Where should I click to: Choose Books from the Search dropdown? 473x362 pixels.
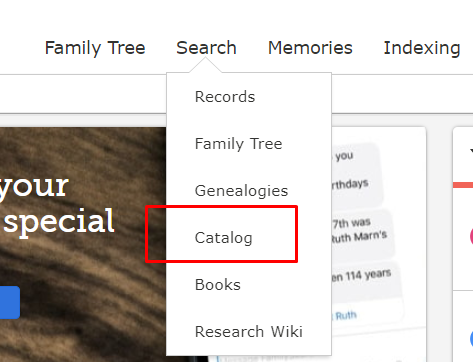click(x=218, y=285)
